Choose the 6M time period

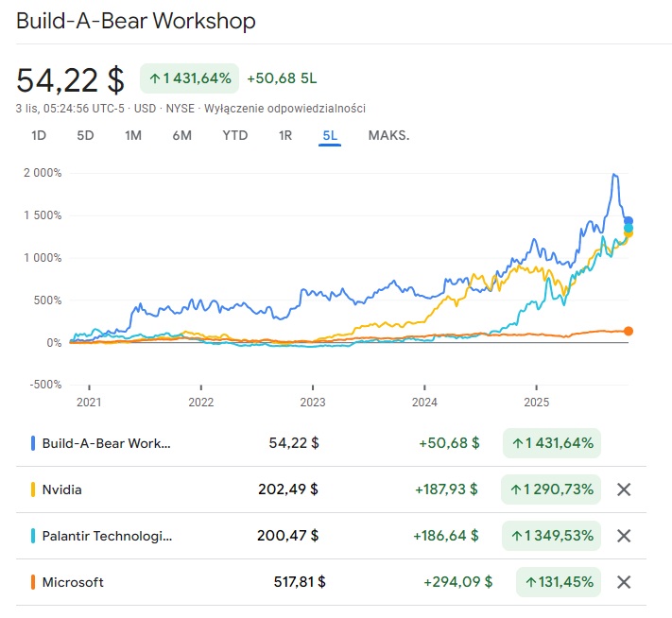pyautogui.click(x=182, y=135)
